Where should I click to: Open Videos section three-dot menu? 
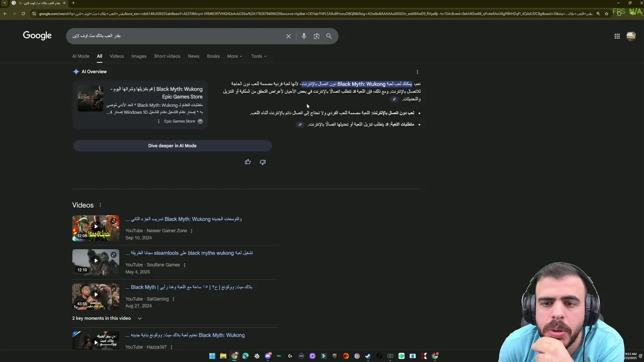coord(100,205)
